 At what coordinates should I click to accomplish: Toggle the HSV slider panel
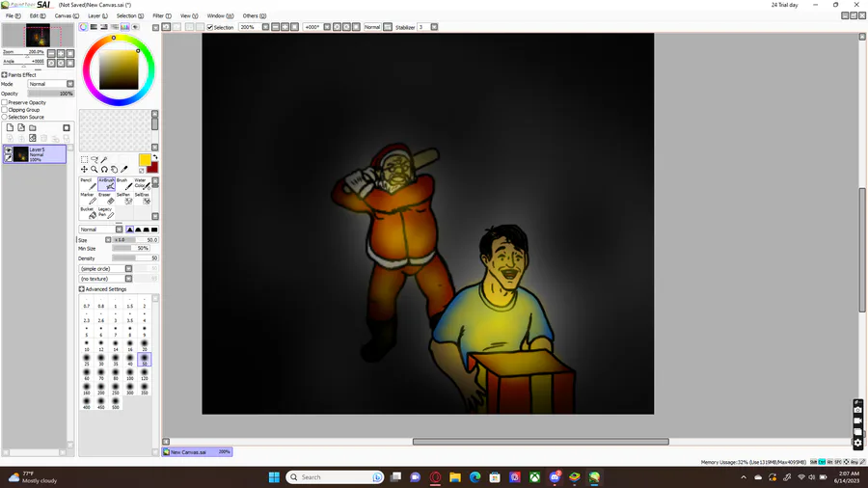[104, 27]
